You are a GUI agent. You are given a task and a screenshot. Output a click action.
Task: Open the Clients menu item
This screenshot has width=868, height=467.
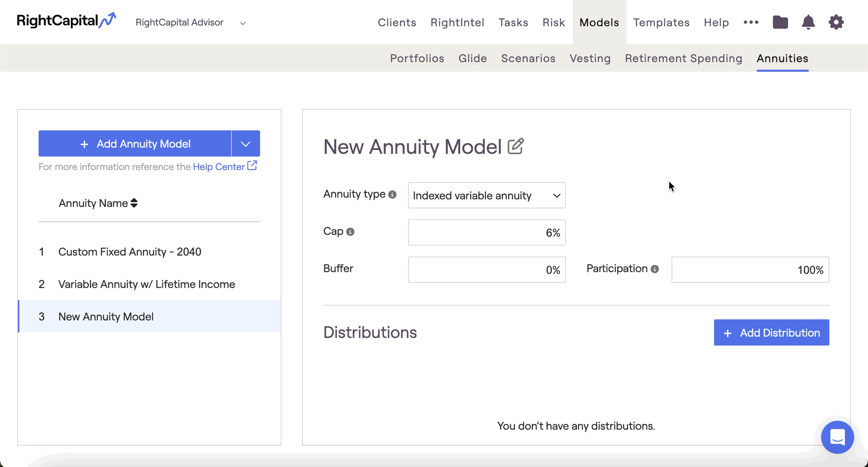[x=397, y=23]
